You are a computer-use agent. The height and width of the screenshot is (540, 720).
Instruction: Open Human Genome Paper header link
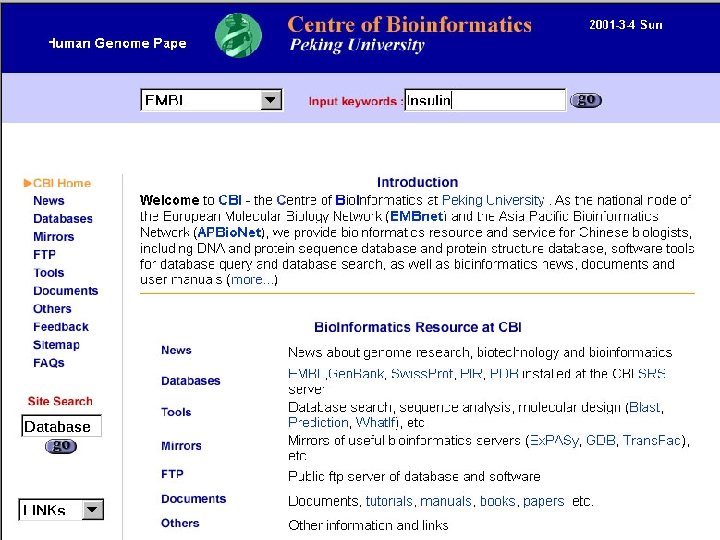118,43
